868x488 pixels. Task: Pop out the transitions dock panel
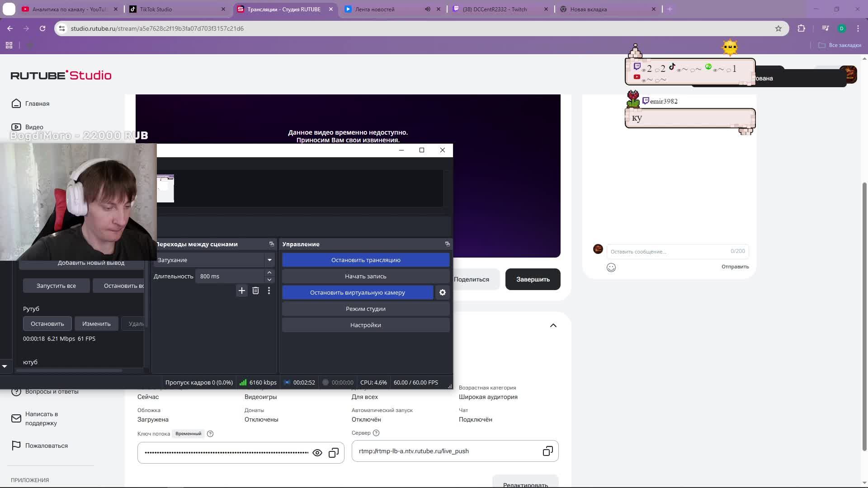point(272,244)
